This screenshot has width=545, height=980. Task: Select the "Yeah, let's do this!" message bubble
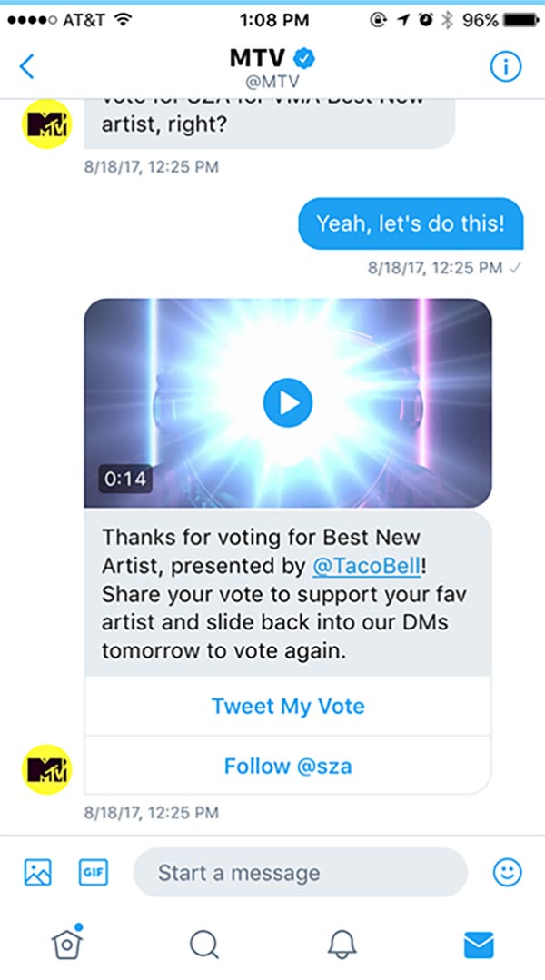[411, 223]
